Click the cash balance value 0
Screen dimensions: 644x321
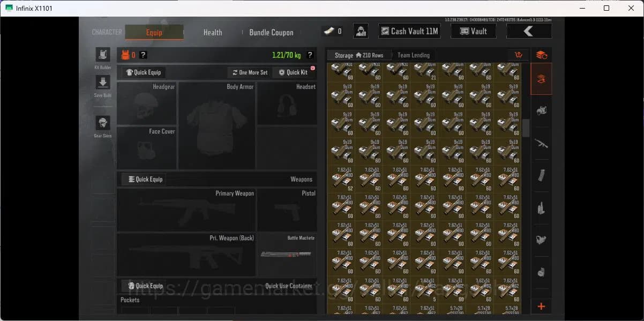pos(340,32)
